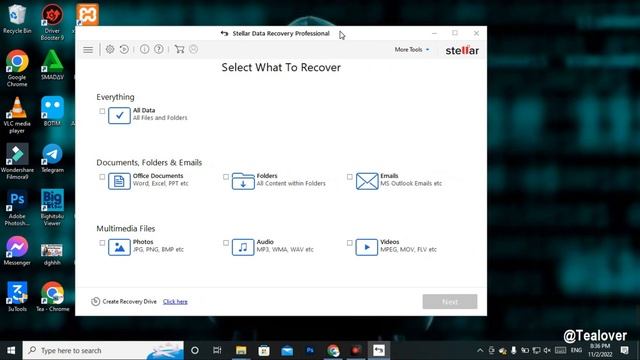
Task: Select the Adobe Photoshop desktop icon
Action: 17,208
